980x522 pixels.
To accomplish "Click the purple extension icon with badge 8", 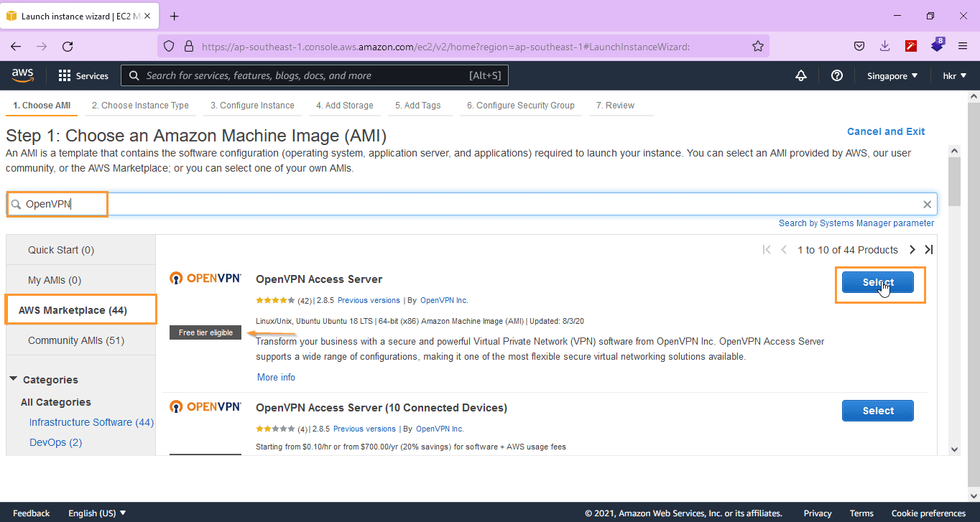I will tap(938, 45).
